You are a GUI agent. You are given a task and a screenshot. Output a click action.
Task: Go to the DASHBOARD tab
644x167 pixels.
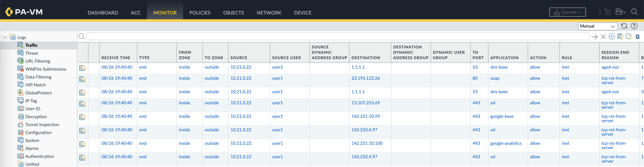pyautogui.click(x=103, y=12)
